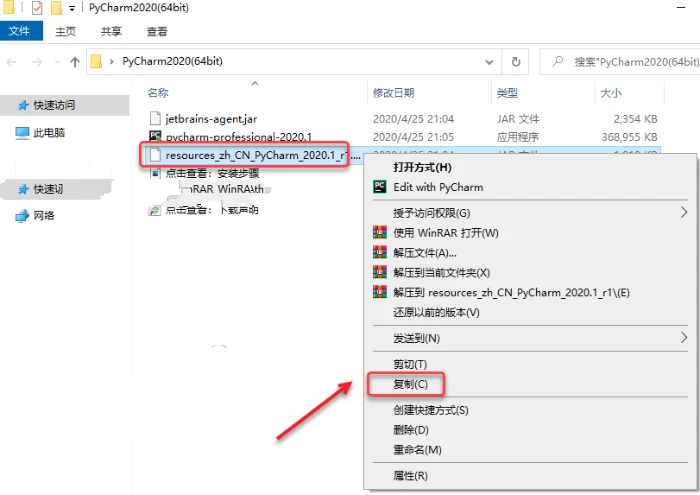Open the recent locations dropdown chevron
Screen dimensions: 700x495
point(56,62)
